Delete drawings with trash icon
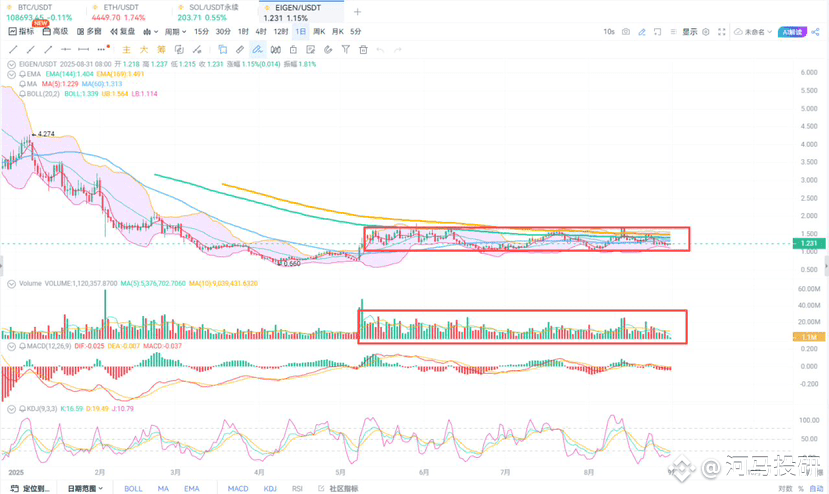This screenshot has height=494, width=829. click(363, 49)
